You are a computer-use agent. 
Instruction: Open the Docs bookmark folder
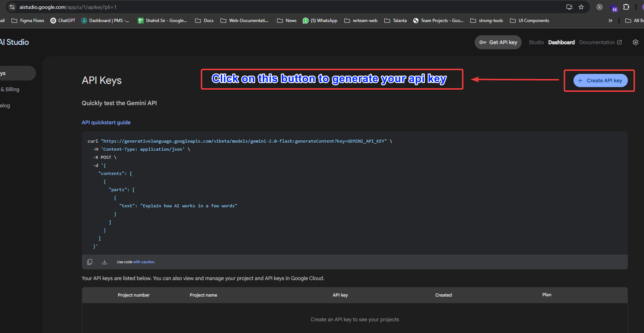[x=204, y=21]
